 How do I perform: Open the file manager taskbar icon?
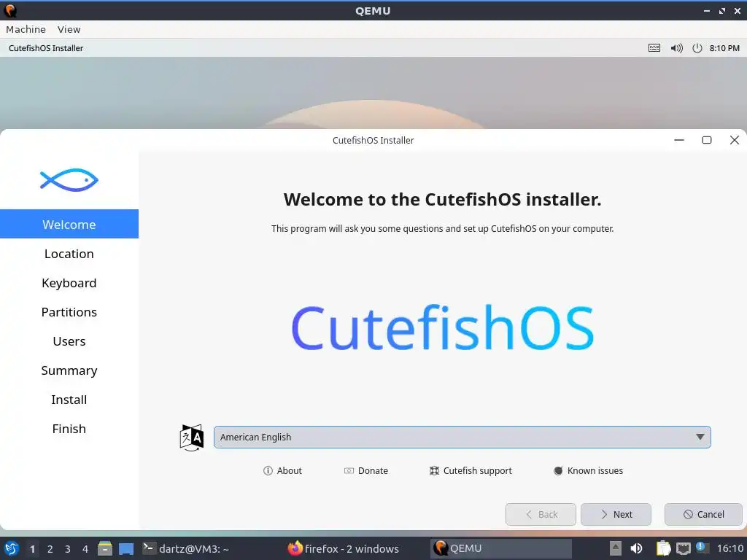coord(105,548)
